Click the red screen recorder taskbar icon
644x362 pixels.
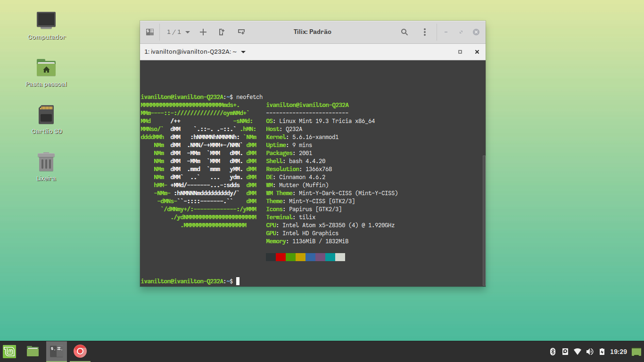[x=80, y=351]
